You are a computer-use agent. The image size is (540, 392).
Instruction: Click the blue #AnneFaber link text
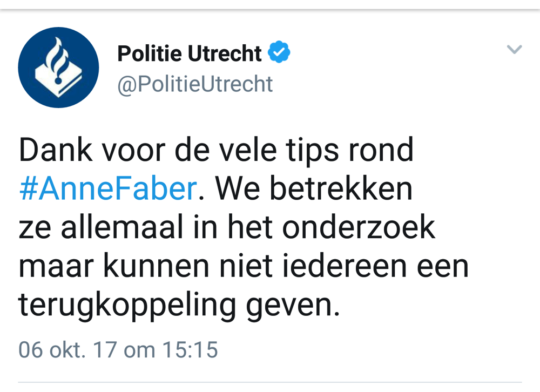(106, 188)
